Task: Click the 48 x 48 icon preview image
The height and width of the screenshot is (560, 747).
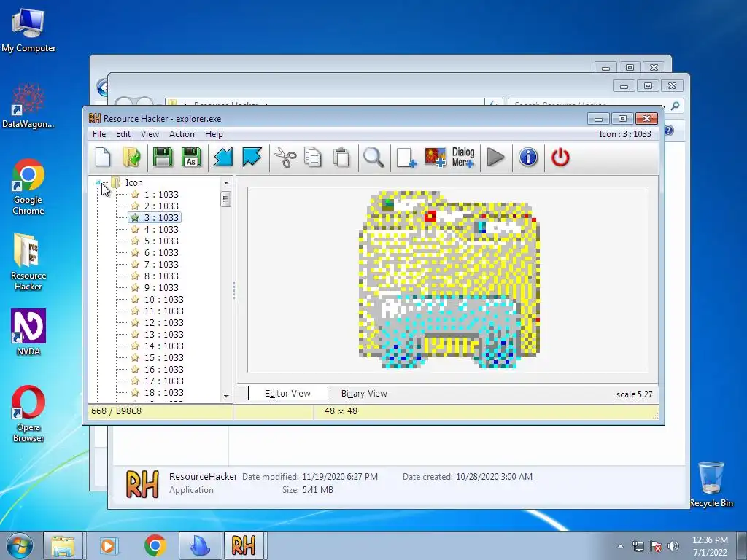Action: tap(449, 279)
